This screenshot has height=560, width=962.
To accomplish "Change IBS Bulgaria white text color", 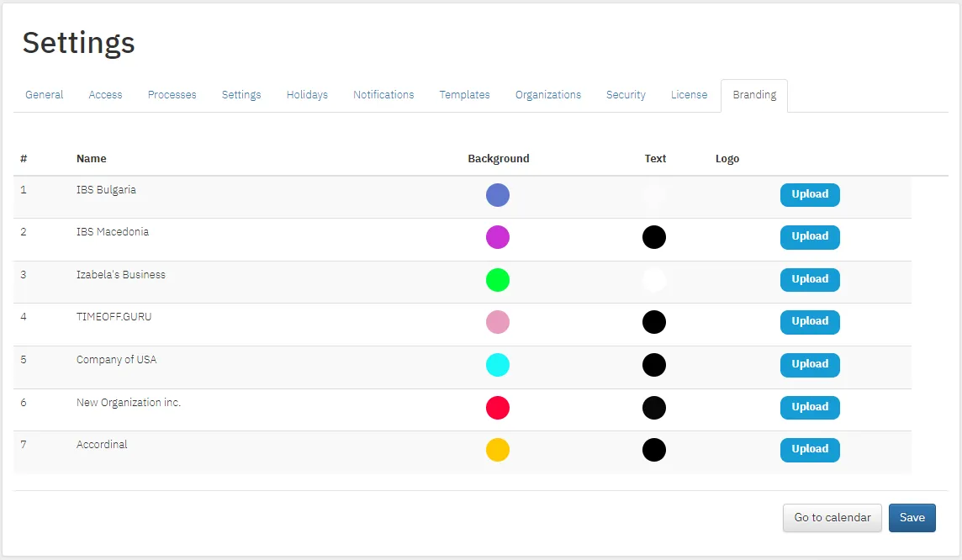I will (654, 195).
